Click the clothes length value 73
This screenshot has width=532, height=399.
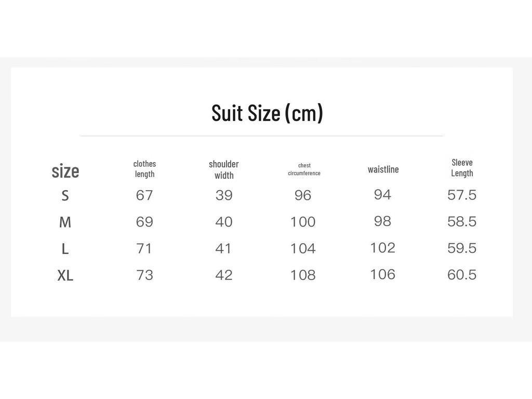pyautogui.click(x=144, y=275)
